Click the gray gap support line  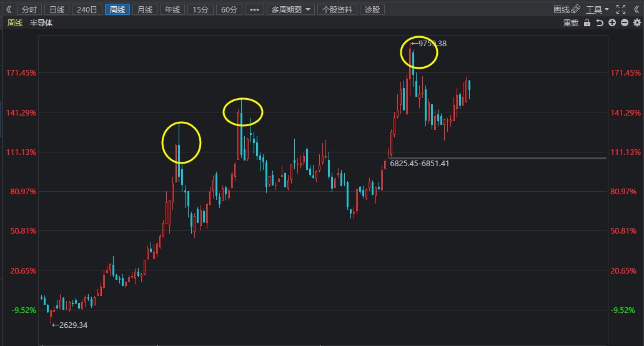pyautogui.click(x=497, y=158)
